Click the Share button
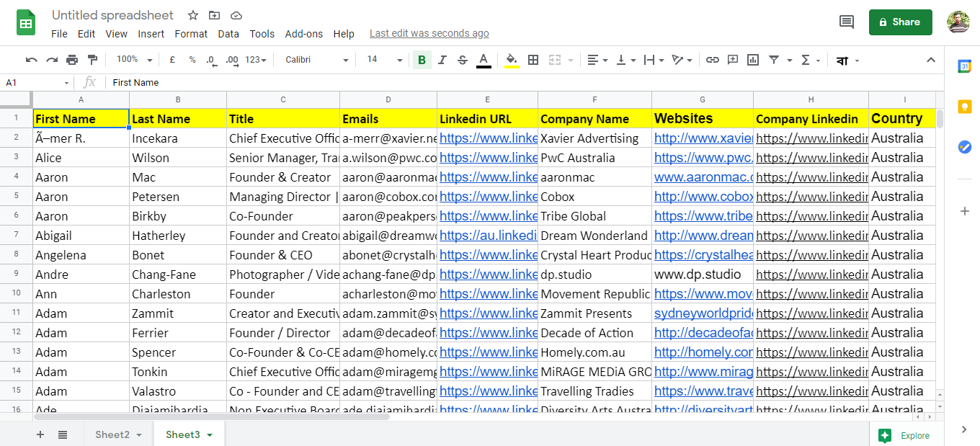This screenshot has height=446, width=980. pos(900,22)
